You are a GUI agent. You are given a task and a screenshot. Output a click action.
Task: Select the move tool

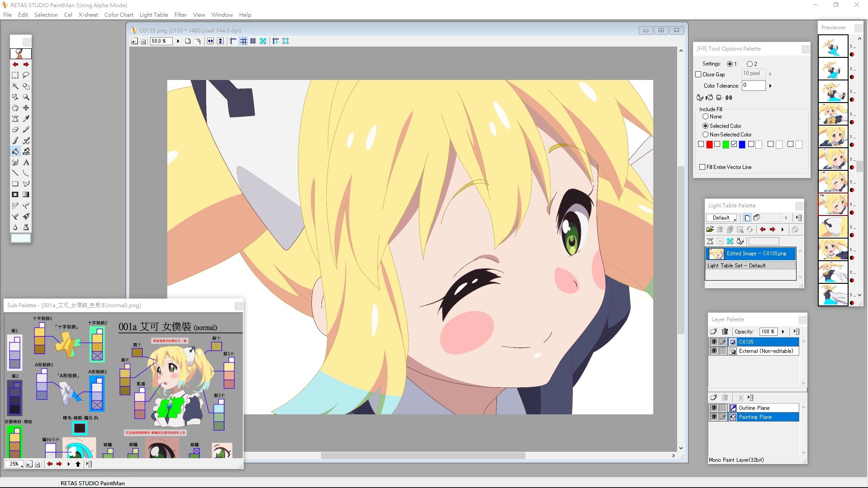pos(26,108)
